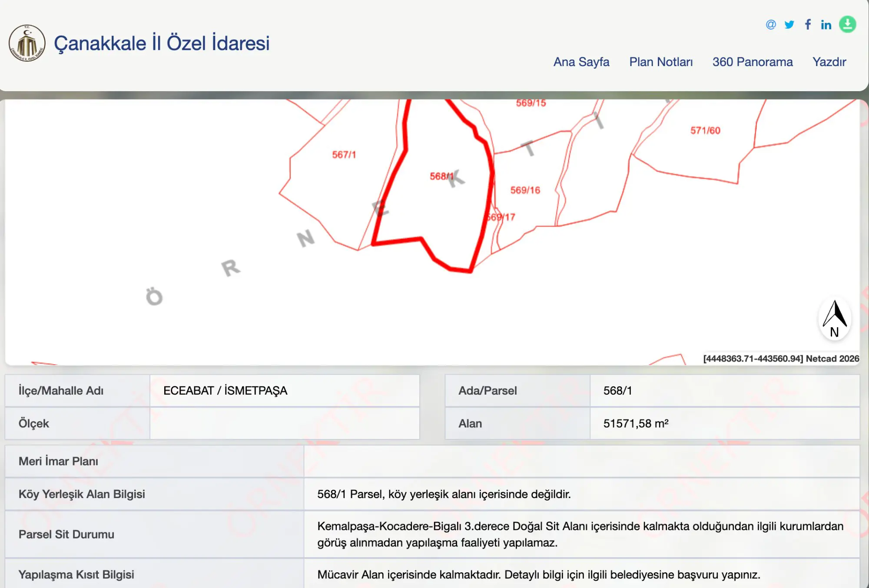Click Yazdır to print the page
The image size is (869, 588).
[x=829, y=62]
